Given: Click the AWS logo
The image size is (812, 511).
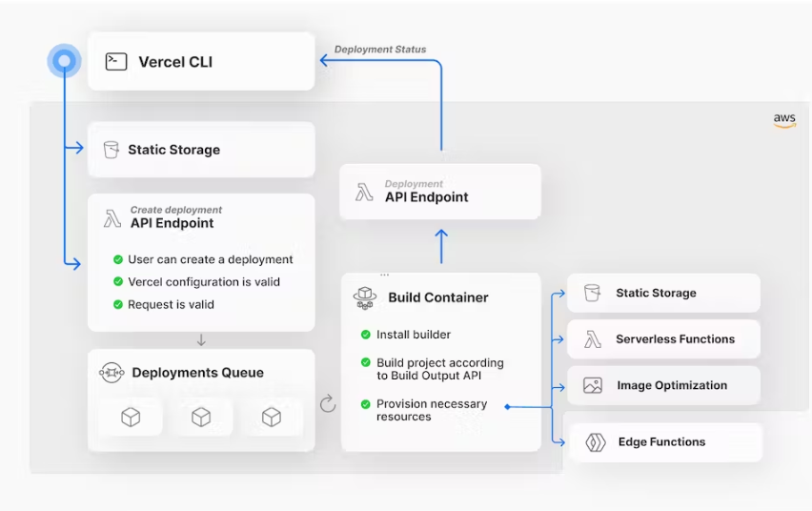Looking at the screenshot, I should (x=784, y=121).
